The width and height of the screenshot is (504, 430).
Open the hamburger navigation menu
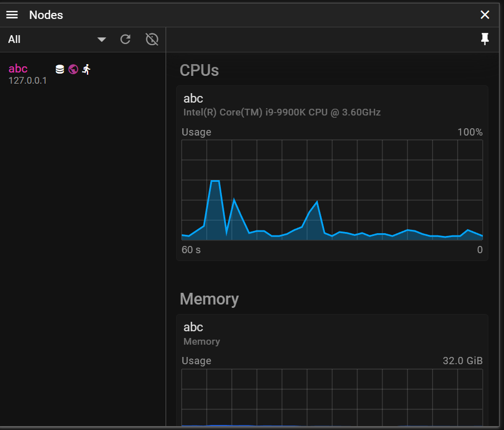[12, 15]
